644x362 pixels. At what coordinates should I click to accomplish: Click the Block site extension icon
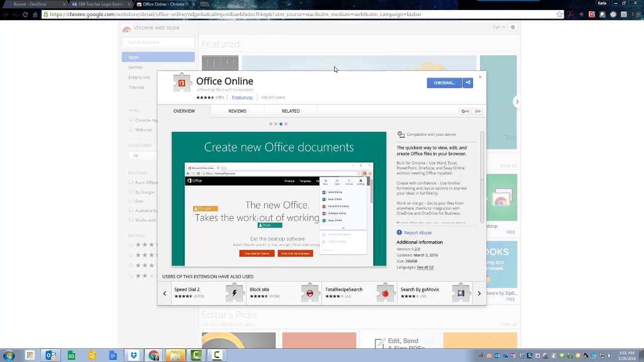point(310,293)
